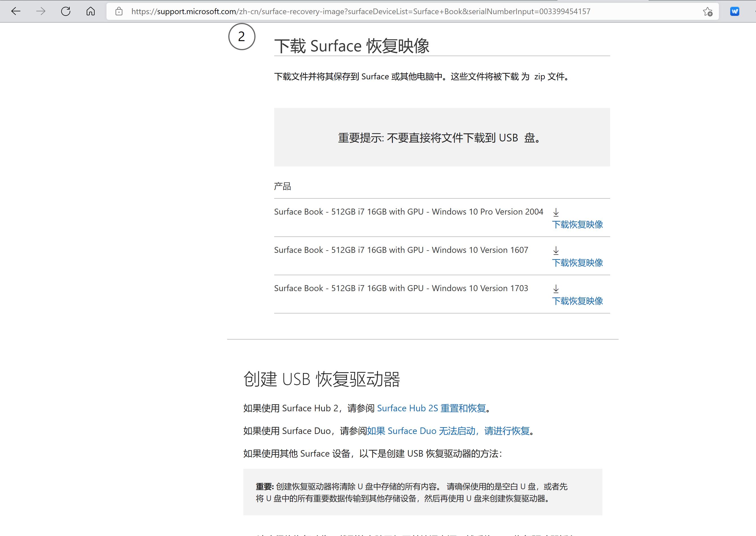Select 下载恢复映像 for Windows 10 Version 1703
The height and width of the screenshot is (536, 756).
[577, 301]
